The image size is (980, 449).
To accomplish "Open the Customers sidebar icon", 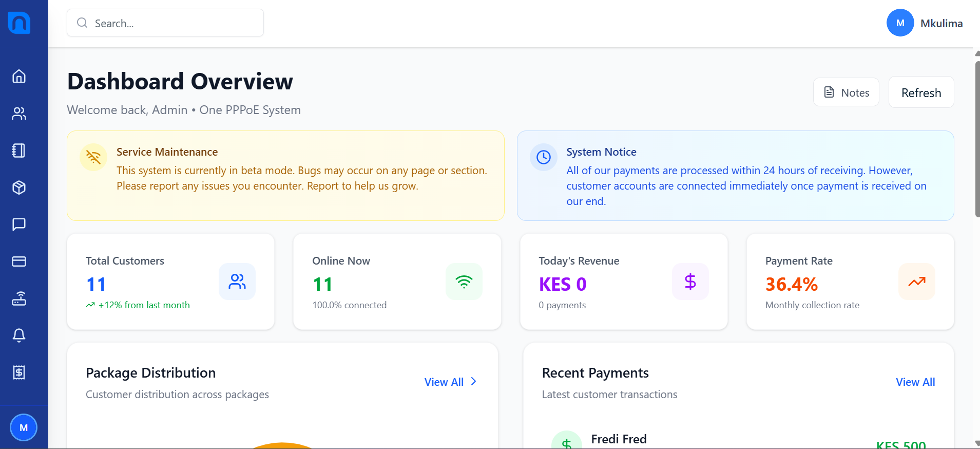I will (19, 114).
